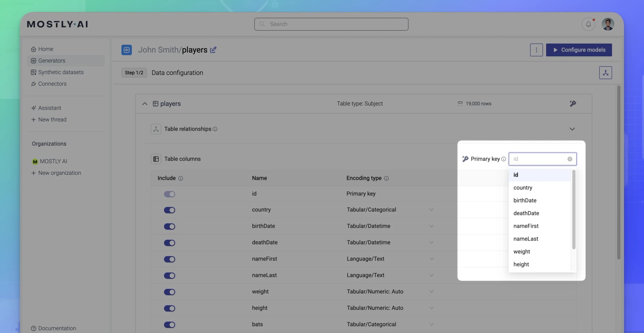Toggle the weight column include switch

click(x=169, y=292)
